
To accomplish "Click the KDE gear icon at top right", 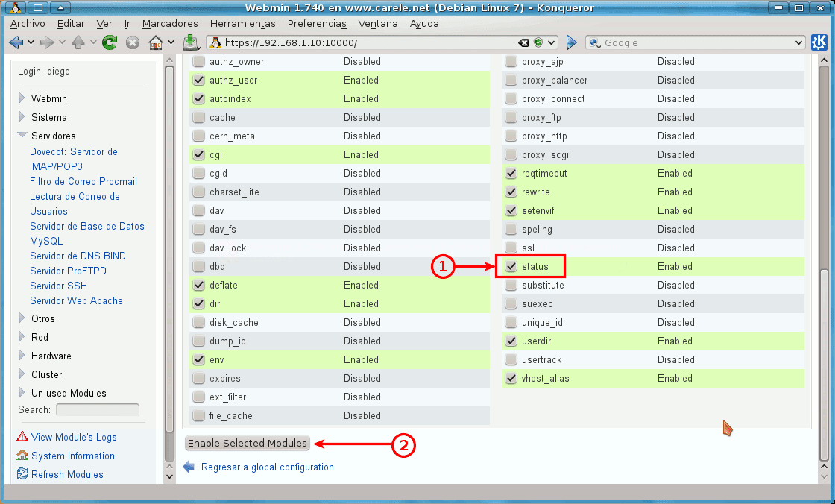I will click(x=819, y=42).
